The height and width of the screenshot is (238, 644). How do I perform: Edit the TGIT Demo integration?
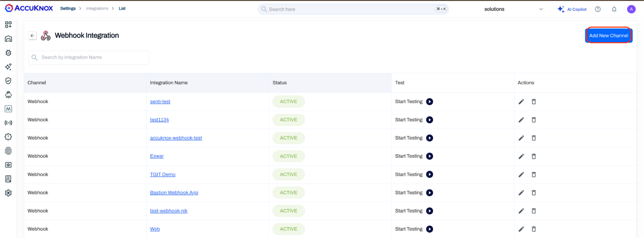pyautogui.click(x=521, y=175)
